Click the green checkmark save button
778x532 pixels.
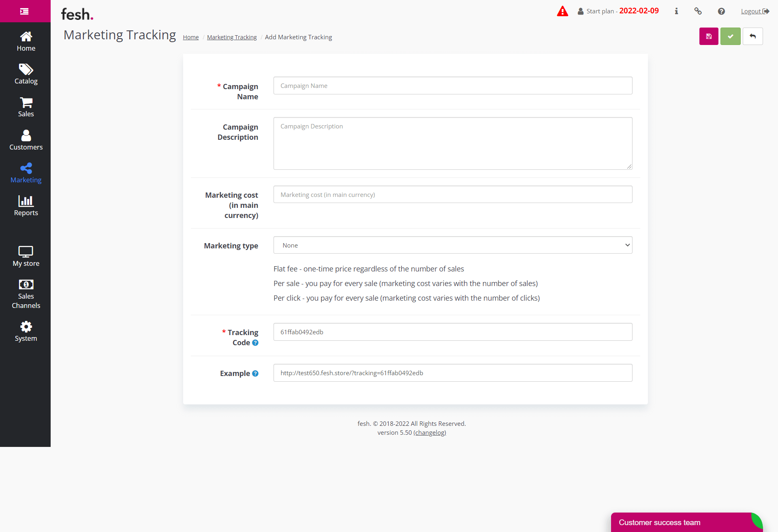point(730,36)
